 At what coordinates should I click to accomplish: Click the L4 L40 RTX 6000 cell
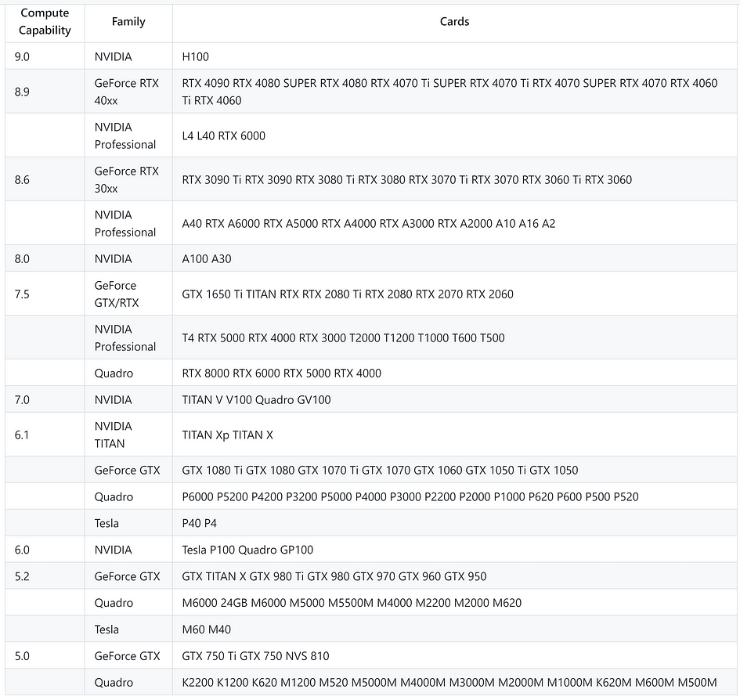point(454,135)
